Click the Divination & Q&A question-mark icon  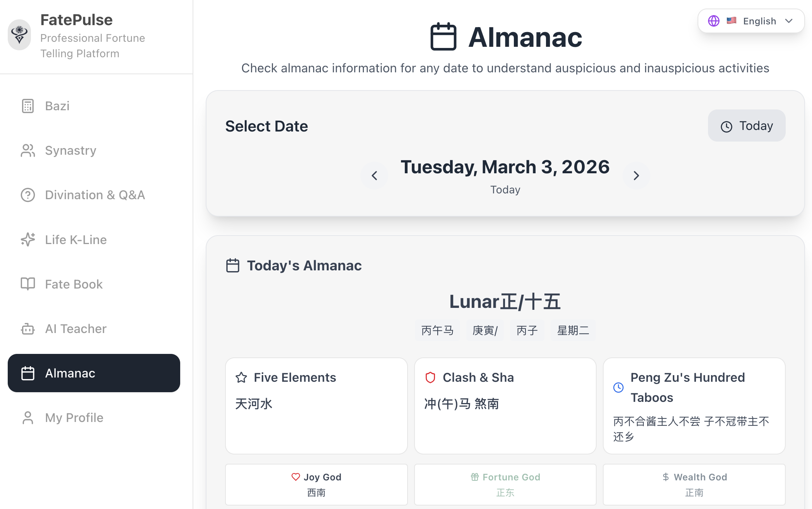pos(28,195)
